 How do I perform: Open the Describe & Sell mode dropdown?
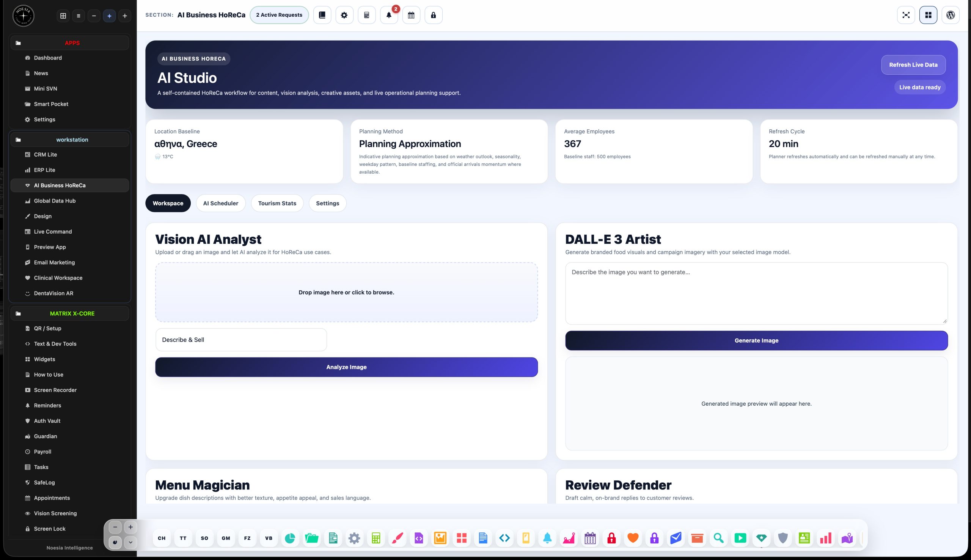[x=241, y=340]
